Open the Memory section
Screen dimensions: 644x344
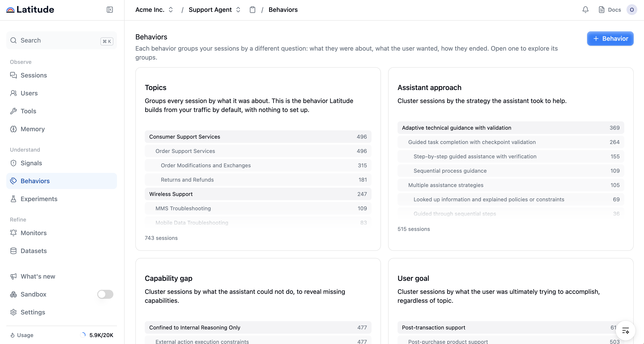tap(61, 129)
